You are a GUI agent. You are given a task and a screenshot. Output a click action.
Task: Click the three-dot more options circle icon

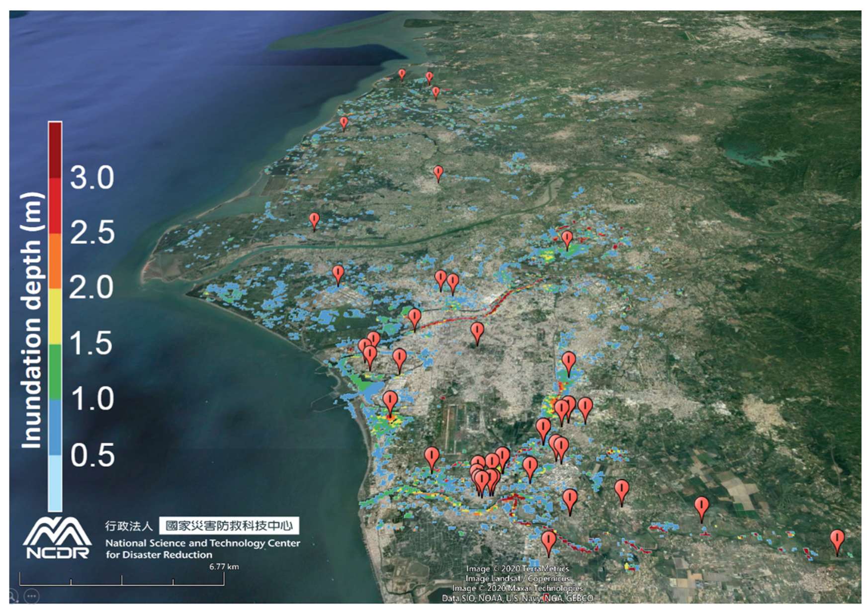click(x=31, y=596)
